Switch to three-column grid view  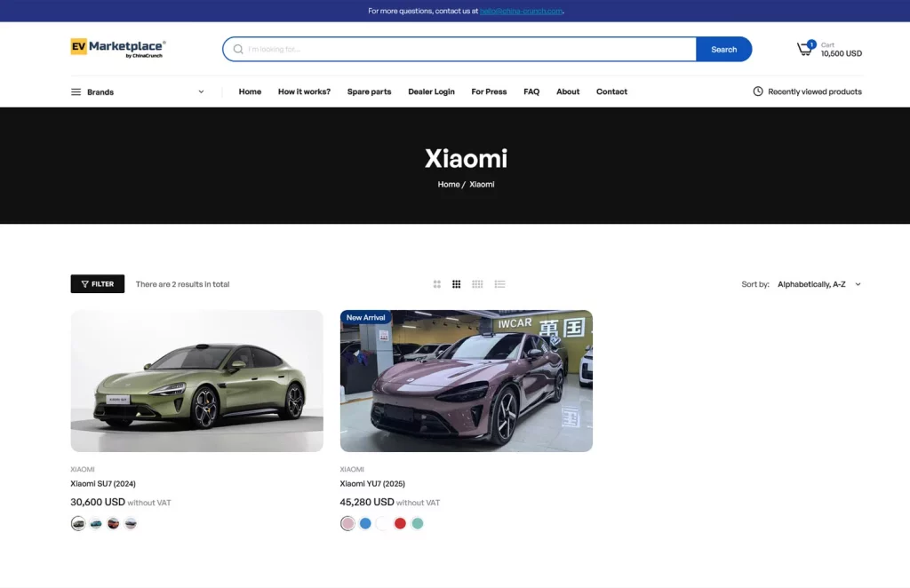click(x=457, y=284)
